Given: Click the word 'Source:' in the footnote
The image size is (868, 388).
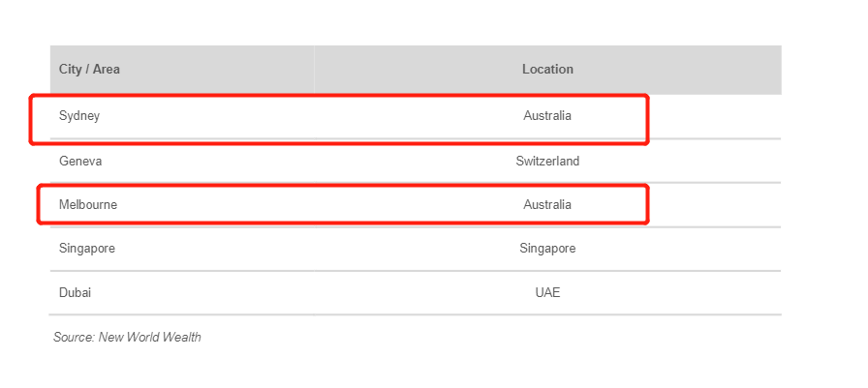Looking at the screenshot, I should tap(74, 338).
